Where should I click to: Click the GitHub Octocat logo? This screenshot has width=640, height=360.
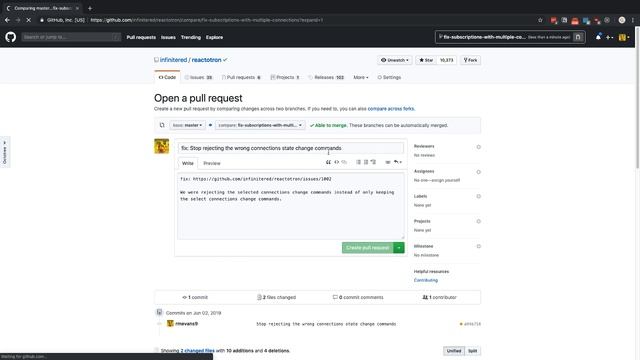point(11,37)
